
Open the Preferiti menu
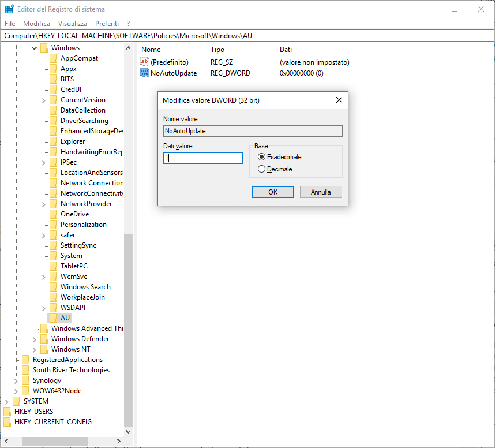107,23
